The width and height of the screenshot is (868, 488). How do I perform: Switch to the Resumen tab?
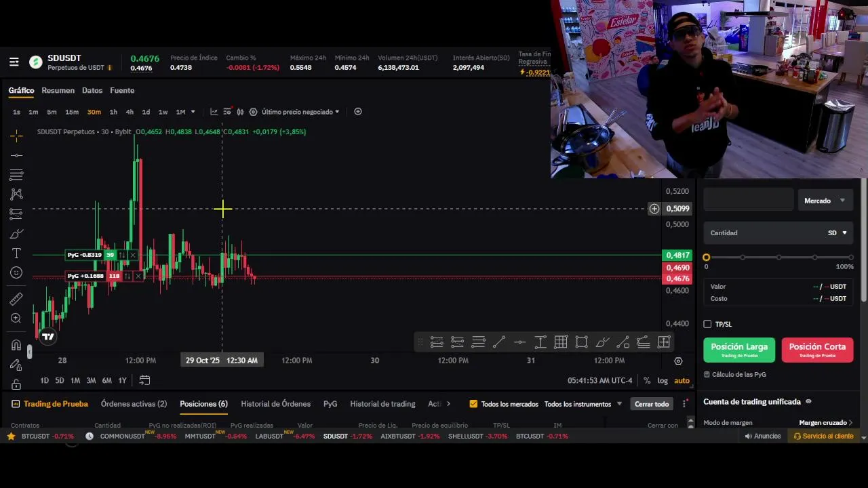pos(58,91)
